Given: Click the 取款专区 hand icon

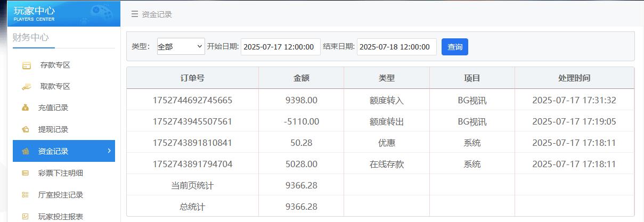Looking at the screenshot, I should coord(26,87).
